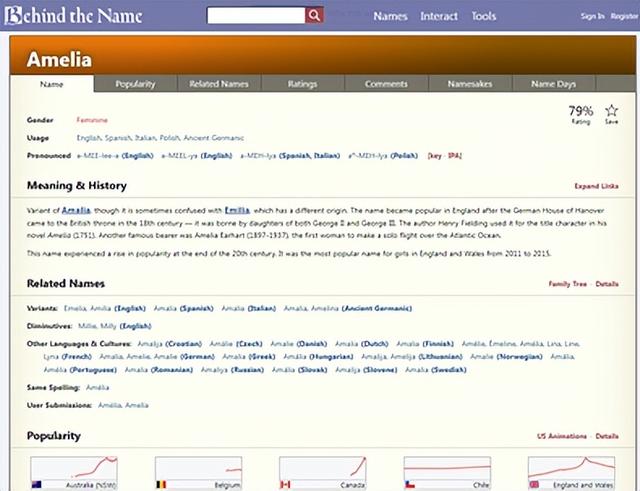
Task: Click the Chile flag icon
Action: tap(410, 485)
